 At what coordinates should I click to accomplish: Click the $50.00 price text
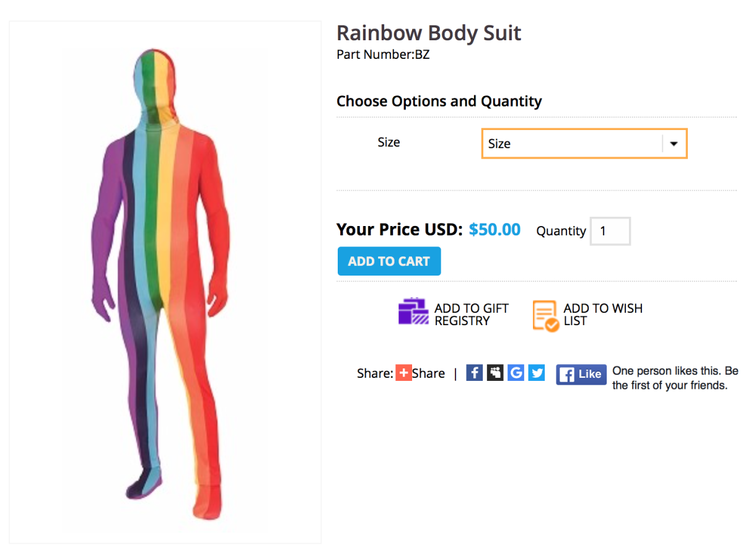pyautogui.click(x=494, y=230)
